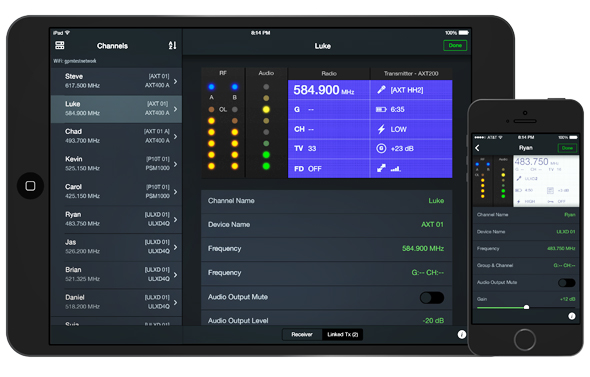The image size is (590, 377).
Task: Tap the TV 33 cell in Radio panel
Action: (329, 149)
